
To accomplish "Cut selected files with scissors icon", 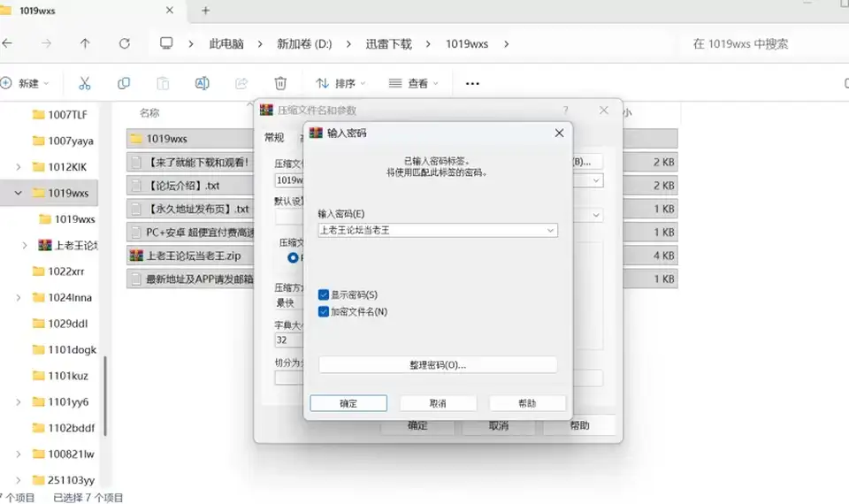I will (85, 83).
